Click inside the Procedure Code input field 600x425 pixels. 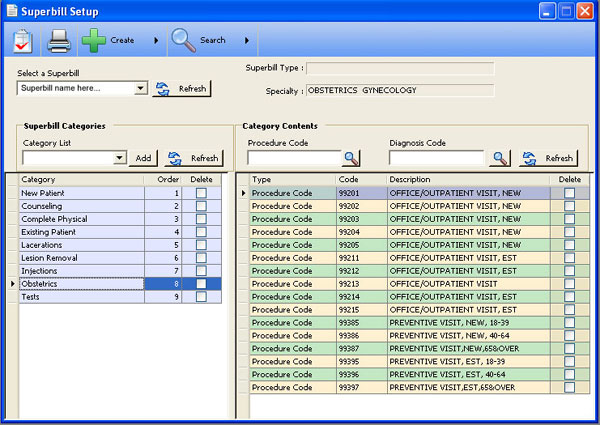tap(293, 158)
